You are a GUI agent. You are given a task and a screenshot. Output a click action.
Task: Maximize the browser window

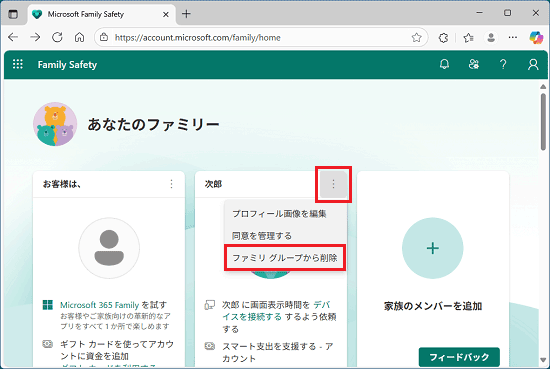(507, 13)
